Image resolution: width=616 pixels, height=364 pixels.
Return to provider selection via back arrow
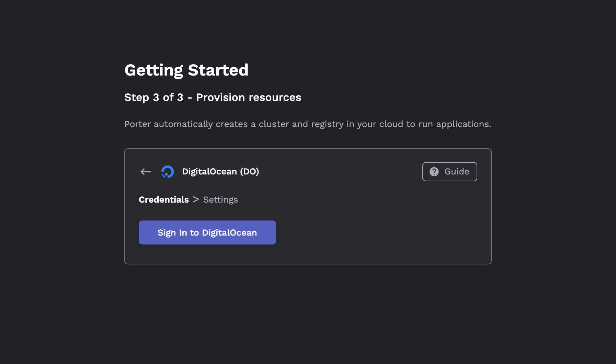[146, 172]
